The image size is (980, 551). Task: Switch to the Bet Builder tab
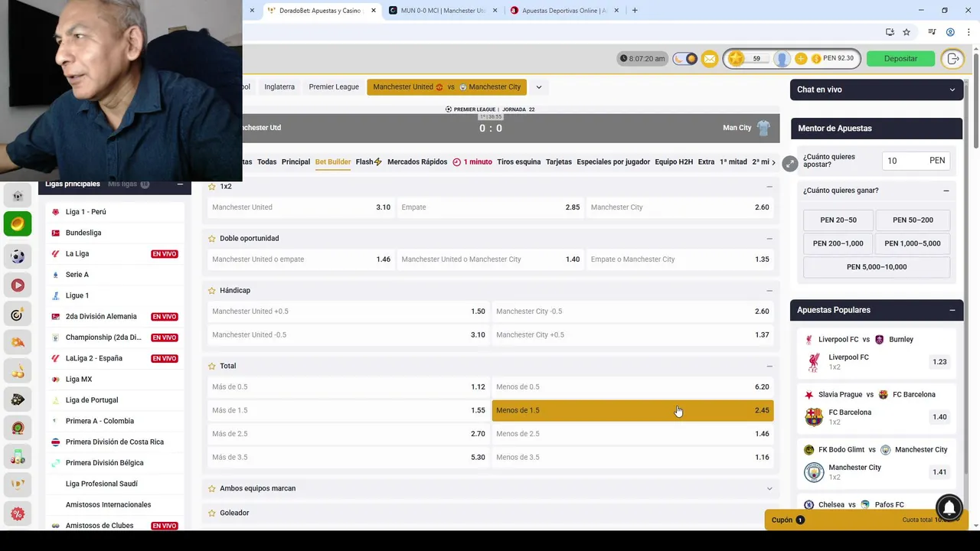click(x=333, y=162)
